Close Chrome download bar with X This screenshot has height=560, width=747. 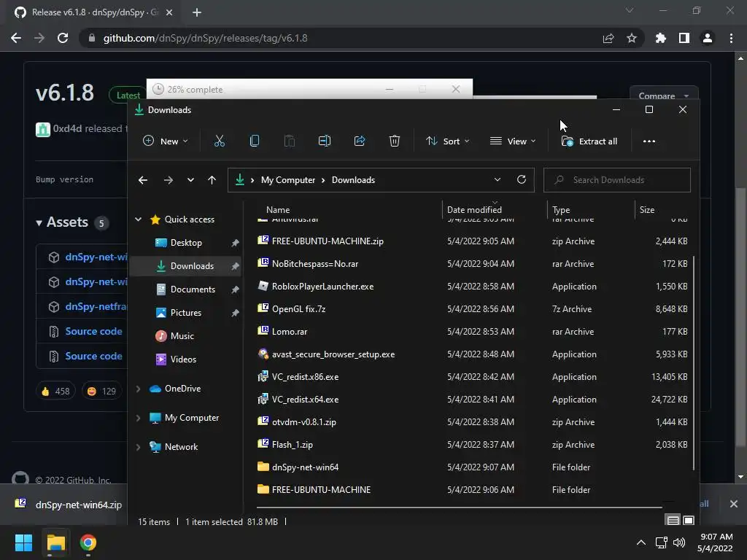tap(734, 504)
